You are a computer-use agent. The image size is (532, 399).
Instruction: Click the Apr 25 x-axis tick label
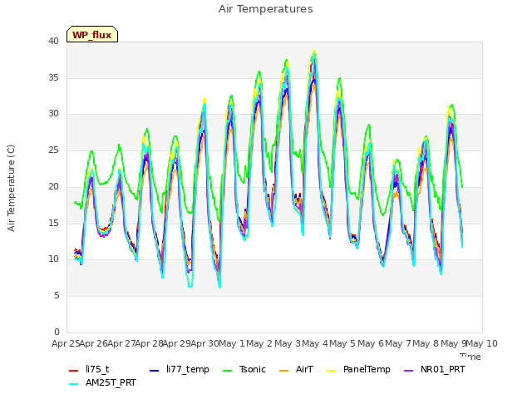click(x=66, y=343)
